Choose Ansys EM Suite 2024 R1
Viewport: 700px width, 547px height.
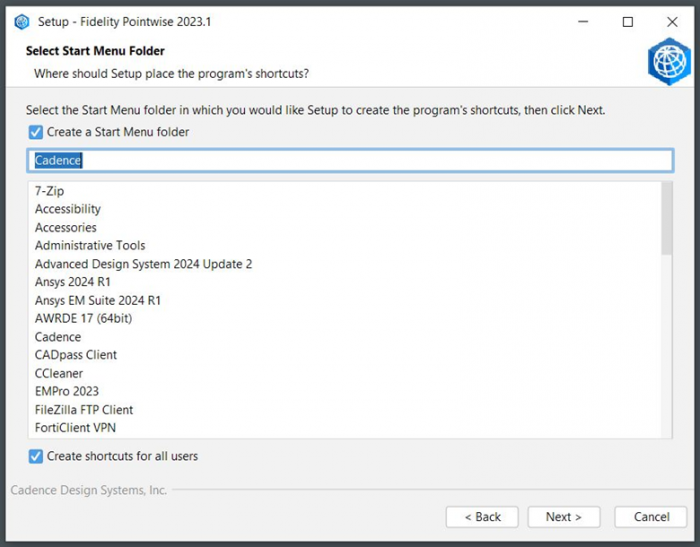98,301
